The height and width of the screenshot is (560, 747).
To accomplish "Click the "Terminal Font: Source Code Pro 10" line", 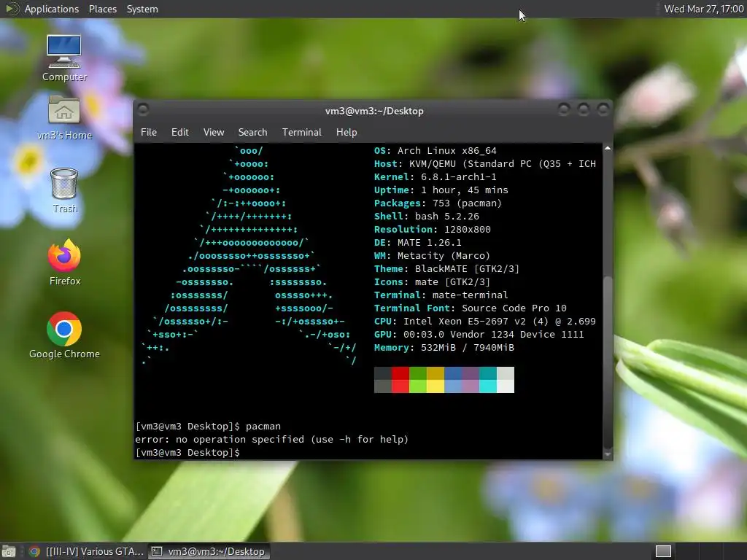I will pyautogui.click(x=471, y=308).
